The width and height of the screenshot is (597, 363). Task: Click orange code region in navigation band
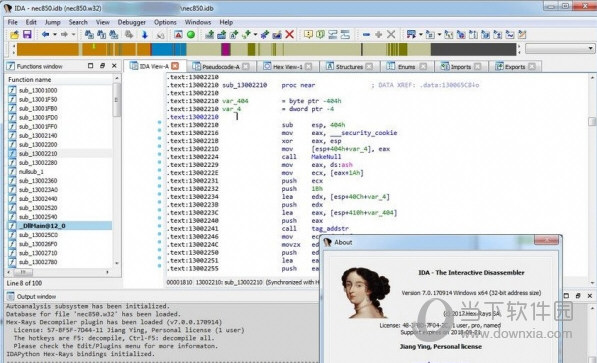[48, 49]
